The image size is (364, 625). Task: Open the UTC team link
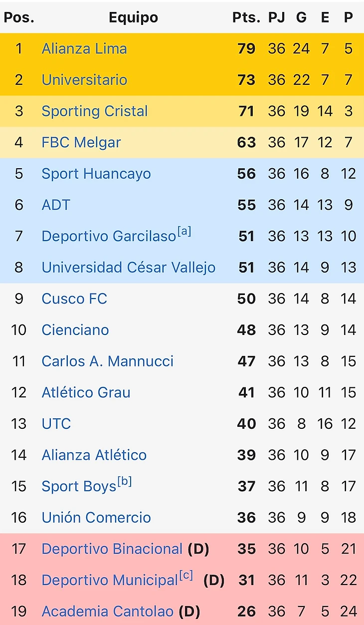coord(56,424)
